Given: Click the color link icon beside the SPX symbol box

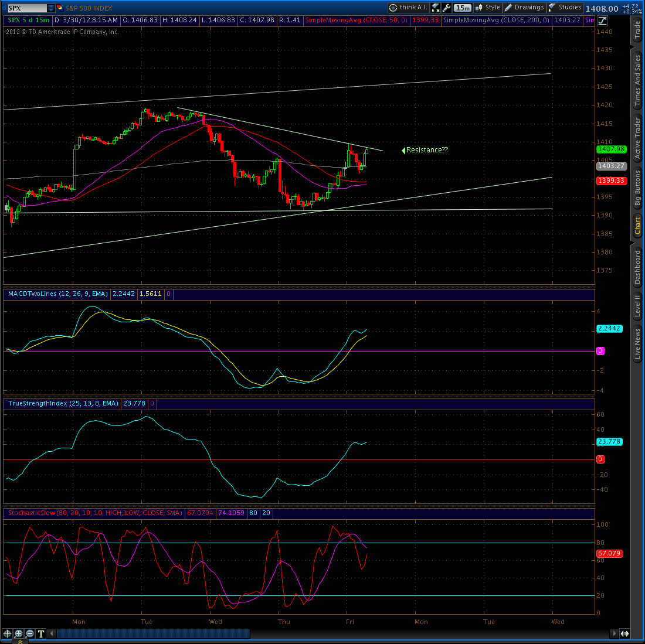Looking at the screenshot, I should pos(60,8).
